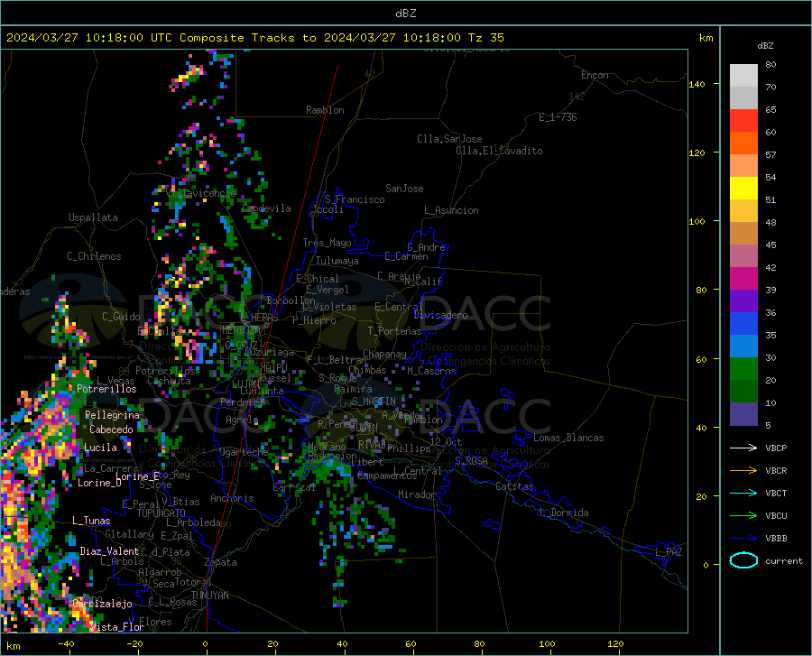Click the dBZ title at top

click(x=405, y=14)
